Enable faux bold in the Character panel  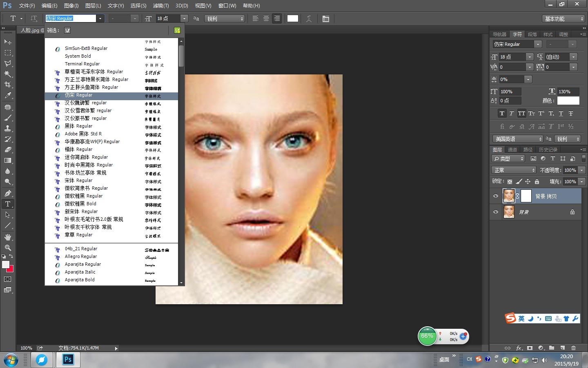(x=501, y=113)
